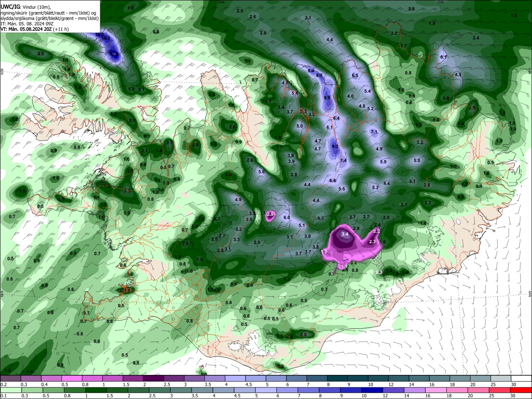The image size is (532, 399).
Task: Click the map value 5.5
Action: (342, 189)
